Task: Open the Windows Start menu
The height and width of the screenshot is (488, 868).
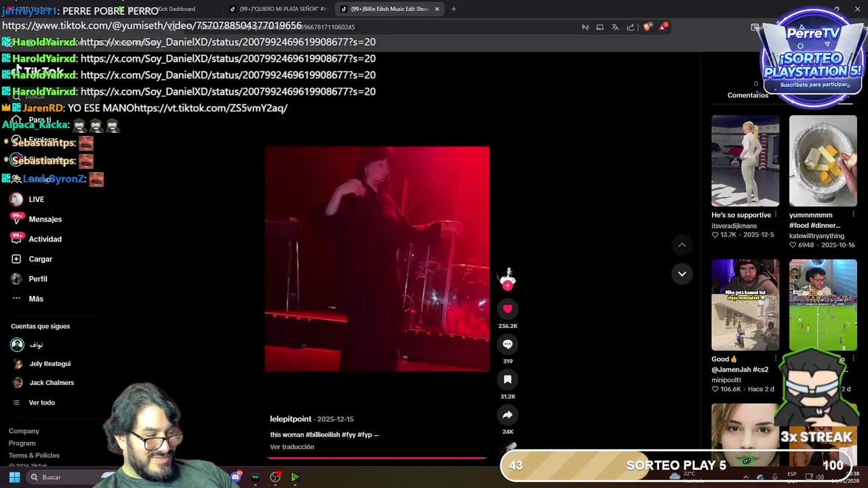Action: 14,477
